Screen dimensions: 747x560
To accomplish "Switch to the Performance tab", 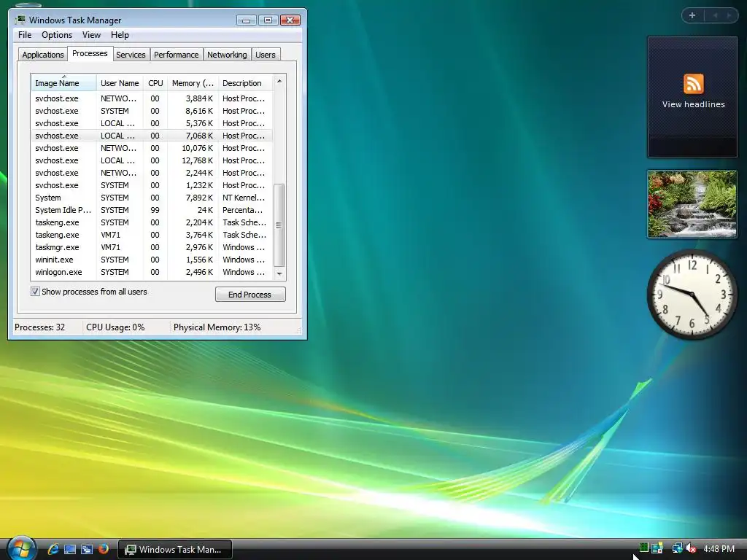I will (x=177, y=55).
